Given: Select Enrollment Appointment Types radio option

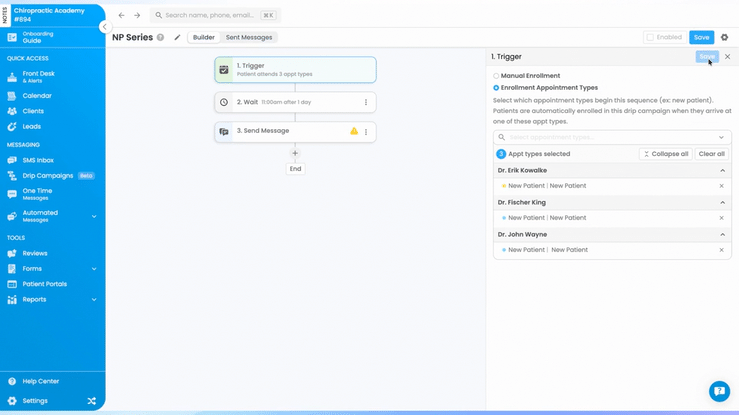Looking at the screenshot, I should click(x=496, y=88).
